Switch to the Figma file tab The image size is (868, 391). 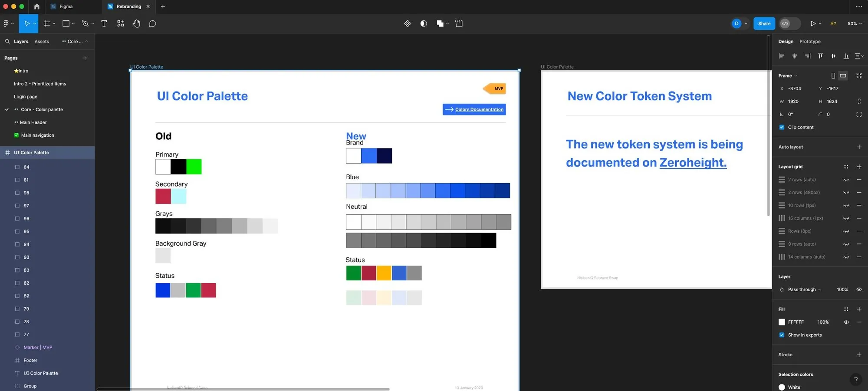73,7
